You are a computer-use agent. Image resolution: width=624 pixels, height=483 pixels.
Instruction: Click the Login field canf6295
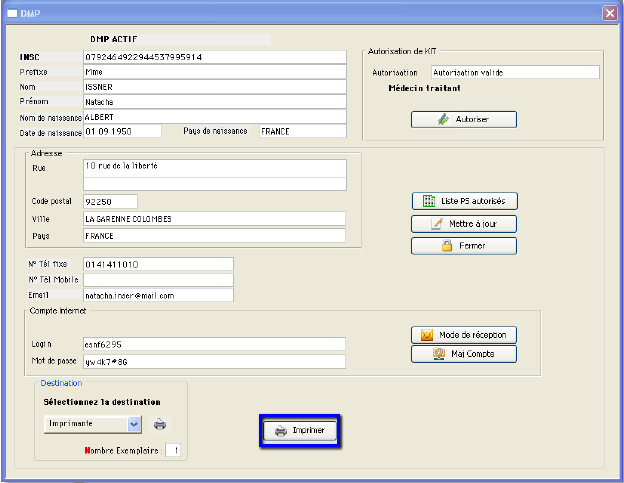pyautogui.click(x=214, y=344)
